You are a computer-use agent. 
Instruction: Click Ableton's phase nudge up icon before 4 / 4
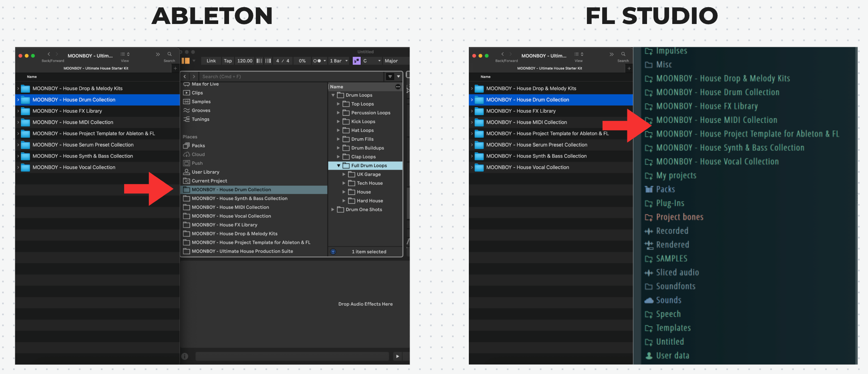click(x=268, y=61)
